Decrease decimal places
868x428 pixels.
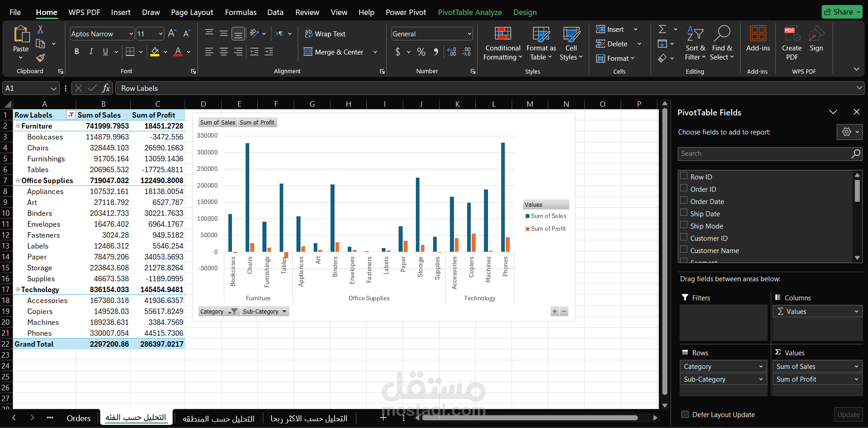tap(466, 52)
